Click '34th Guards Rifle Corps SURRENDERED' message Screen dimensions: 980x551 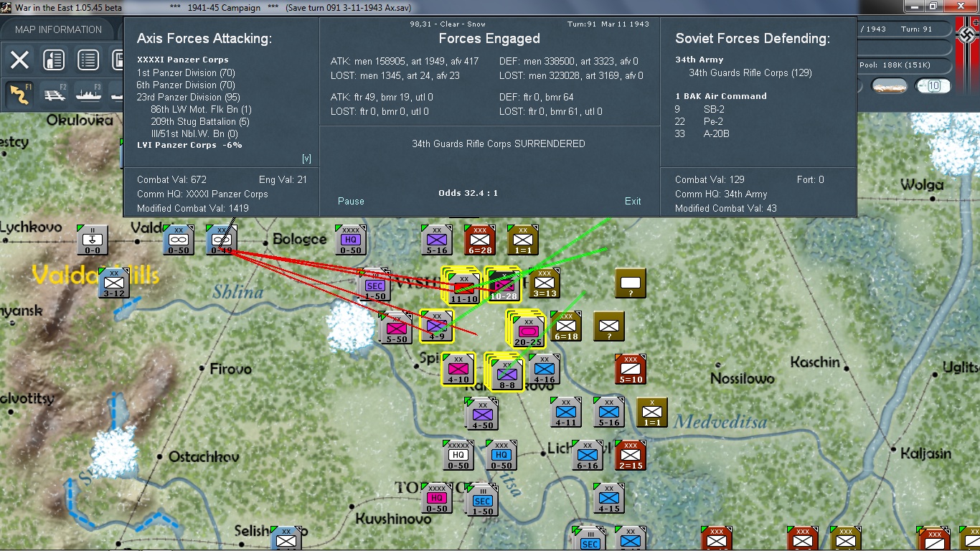click(499, 143)
